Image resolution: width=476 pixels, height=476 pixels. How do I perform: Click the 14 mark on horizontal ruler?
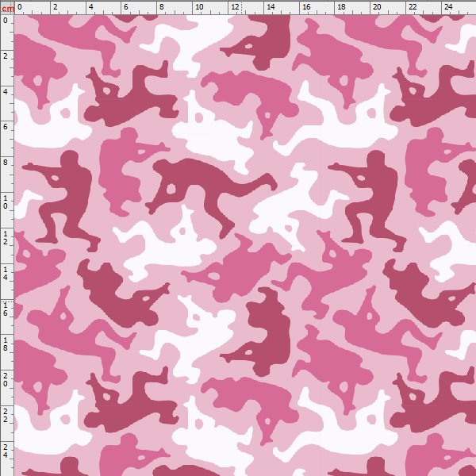tap(271, 7)
